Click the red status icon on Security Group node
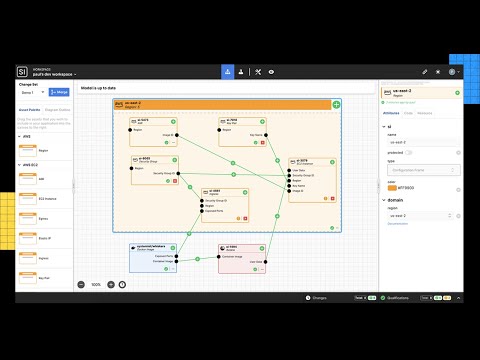Screen dimensions: 480x360 coord(175,181)
